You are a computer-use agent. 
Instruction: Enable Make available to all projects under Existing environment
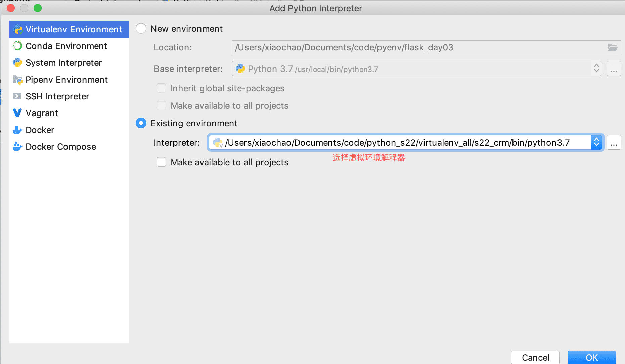[161, 162]
